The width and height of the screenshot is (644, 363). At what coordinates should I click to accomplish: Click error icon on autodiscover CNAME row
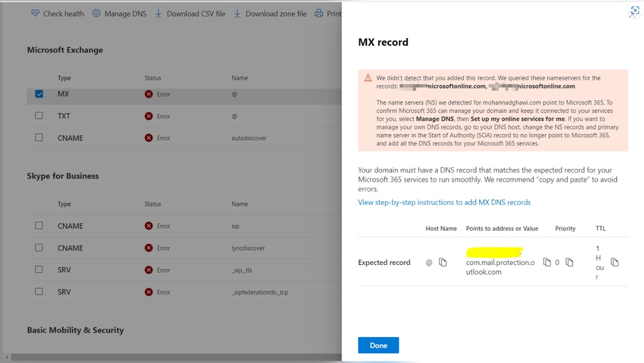coord(149,138)
